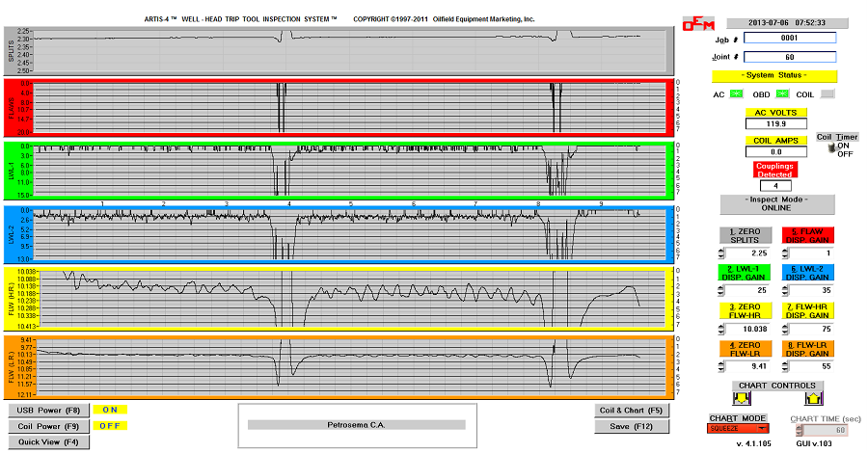Click the Coil Power OFF status indicator
The width and height of the screenshot is (868, 453).
(110, 426)
